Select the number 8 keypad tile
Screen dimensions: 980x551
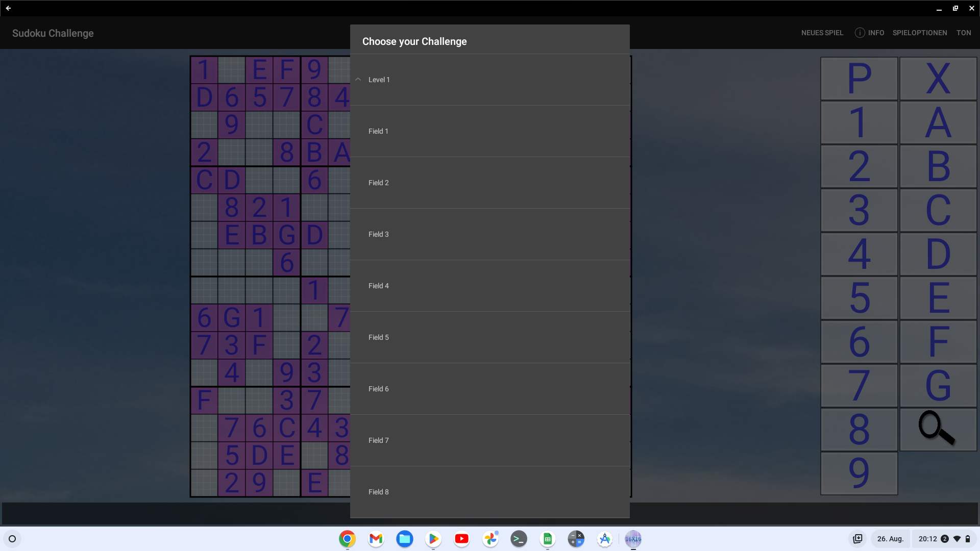tap(859, 430)
